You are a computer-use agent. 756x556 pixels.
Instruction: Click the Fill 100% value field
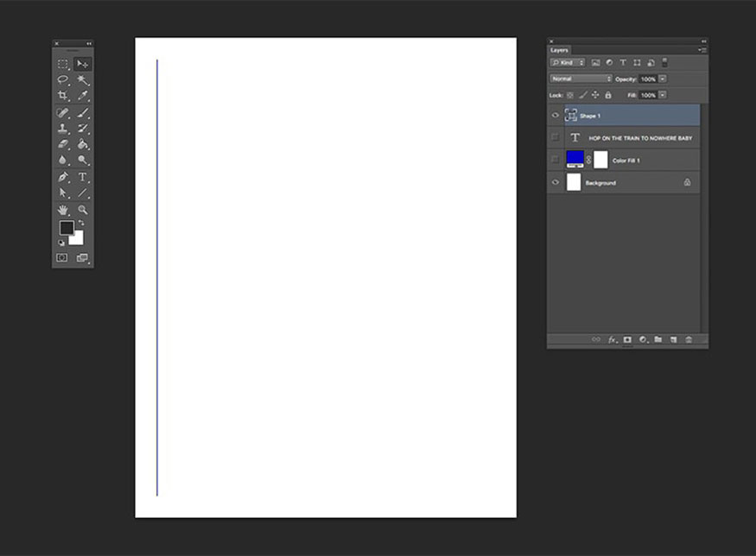click(x=649, y=95)
